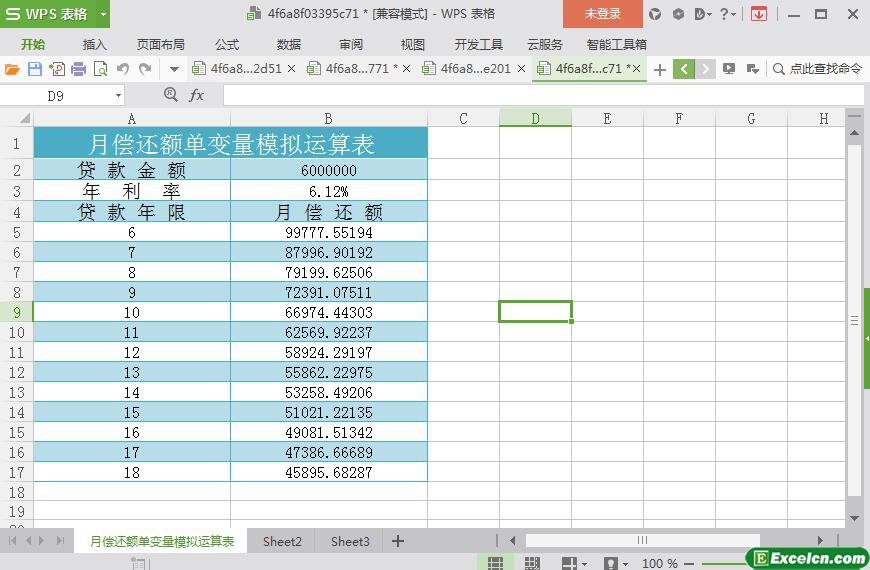This screenshot has width=870, height=570.
Task: Redo the last undone action
Action: (x=145, y=69)
